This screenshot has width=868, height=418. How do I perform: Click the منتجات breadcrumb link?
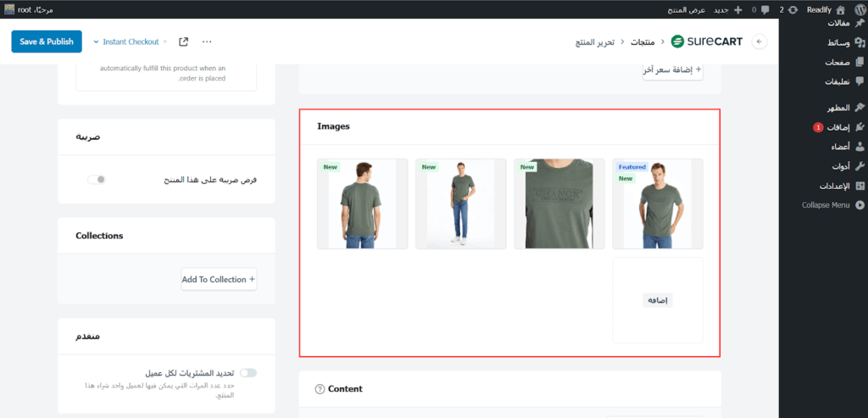(x=643, y=42)
